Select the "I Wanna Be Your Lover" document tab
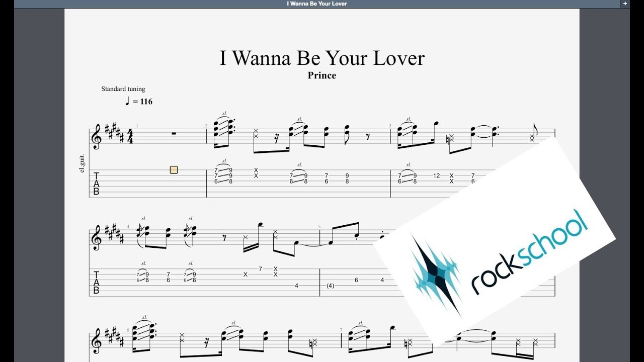This screenshot has width=644, height=362. (317, 4)
